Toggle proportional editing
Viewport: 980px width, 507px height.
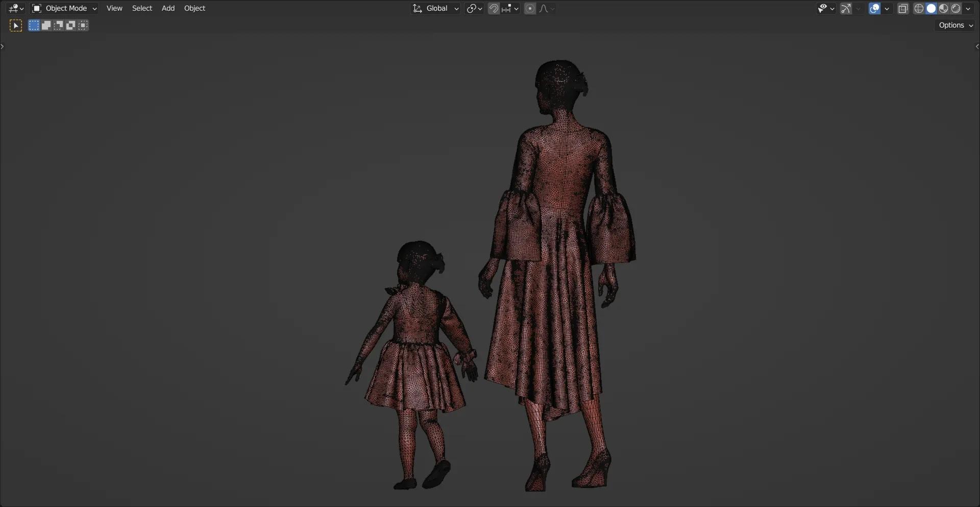pyautogui.click(x=530, y=8)
